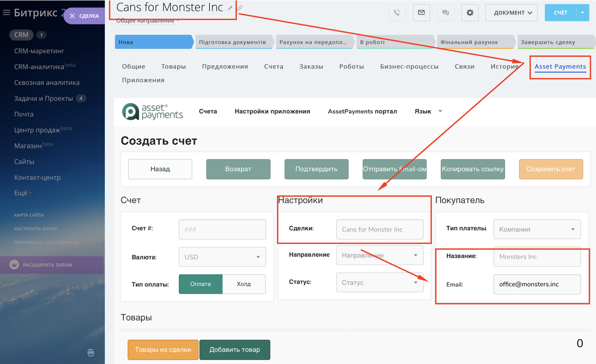Open the Статус dropdown
The width and height of the screenshot is (596, 364).
point(379,283)
